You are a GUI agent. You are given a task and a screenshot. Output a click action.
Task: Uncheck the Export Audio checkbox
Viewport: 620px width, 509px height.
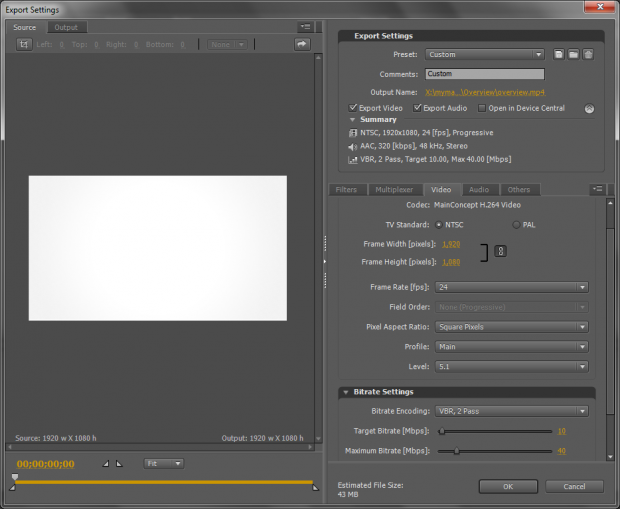coord(418,108)
